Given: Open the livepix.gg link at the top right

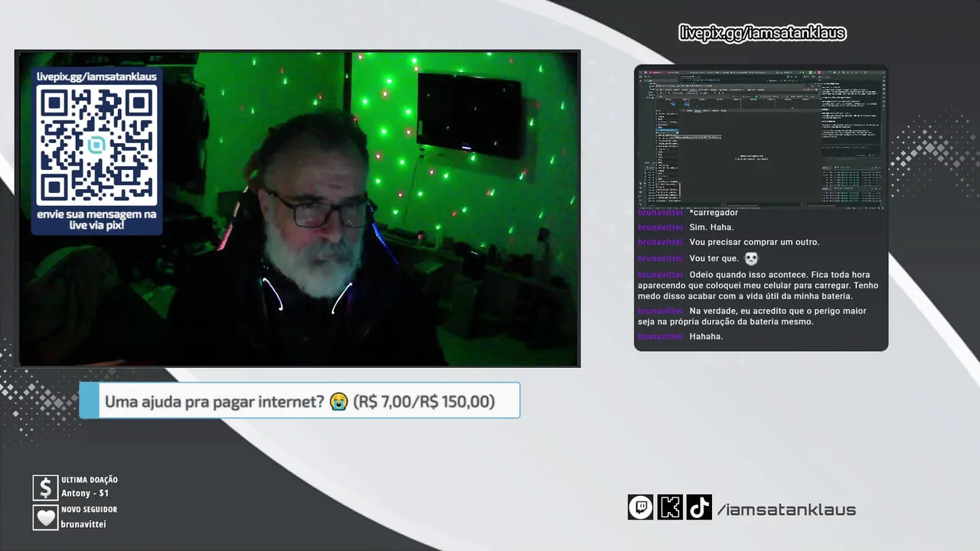Looking at the screenshot, I should pyautogui.click(x=763, y=33).
